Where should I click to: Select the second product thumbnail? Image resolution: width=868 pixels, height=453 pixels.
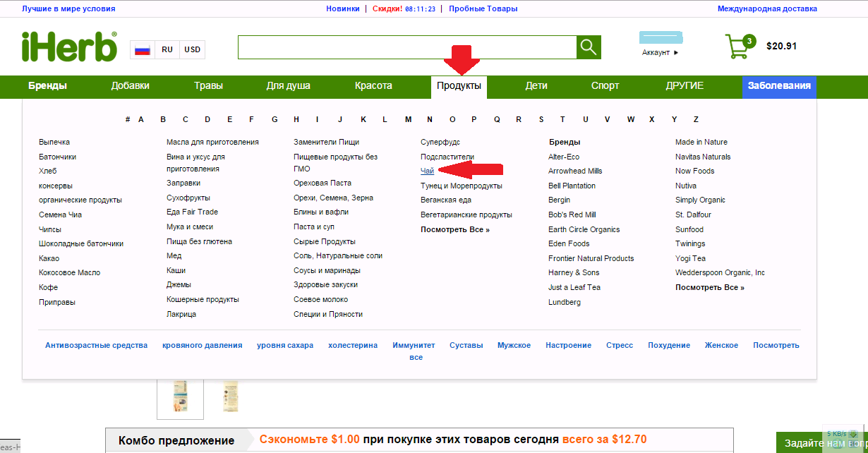coord(230,398)
